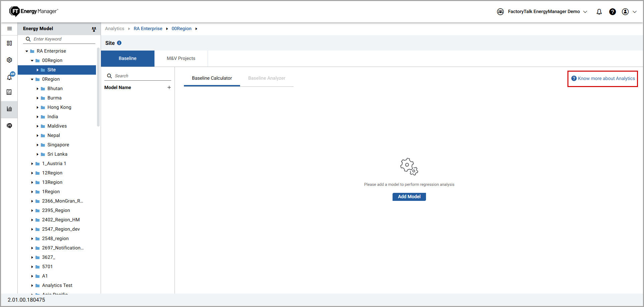The image size is (644, 307).
Task: Open the top header notification bell
Action: [x=599, y=12]
